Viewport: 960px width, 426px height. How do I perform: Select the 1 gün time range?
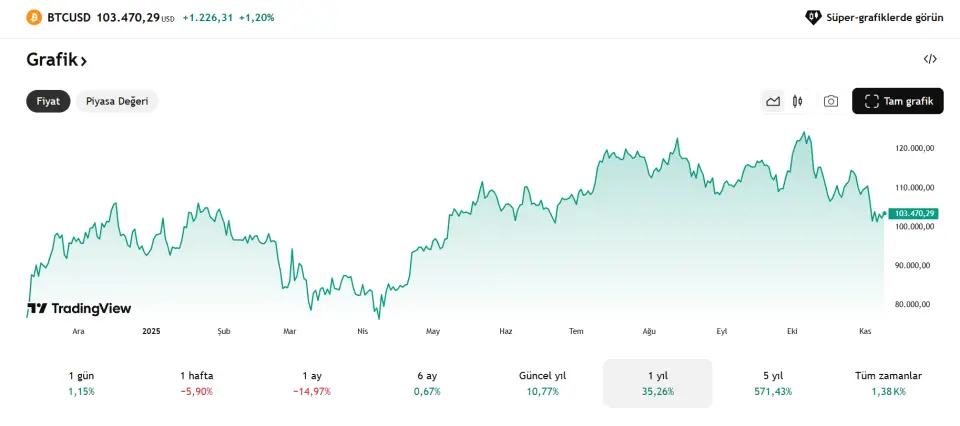(82, 383)
